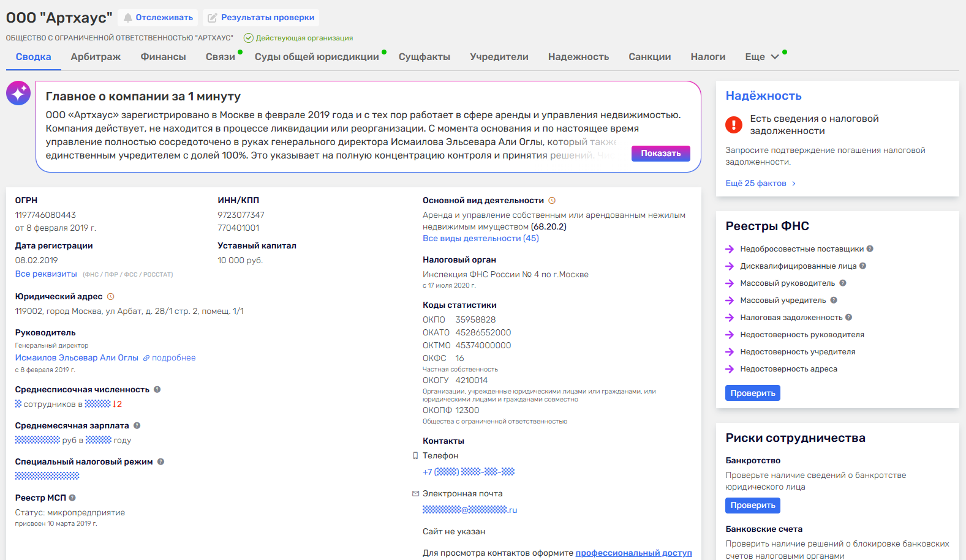This screenshot has width=966, height=560.
Task: Expand the Еще tab dropdown
Action: tap(762, 56)
